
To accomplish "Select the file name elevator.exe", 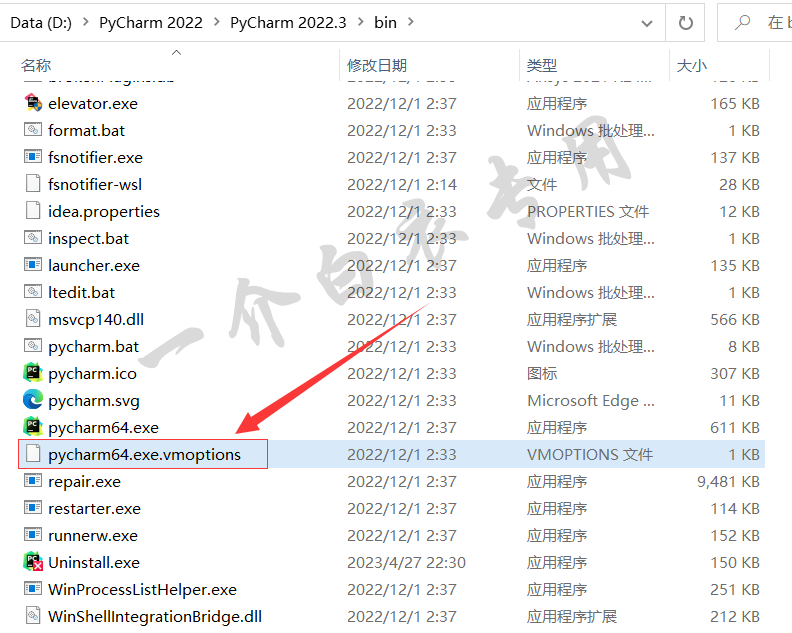I will [x=93, y=104].
